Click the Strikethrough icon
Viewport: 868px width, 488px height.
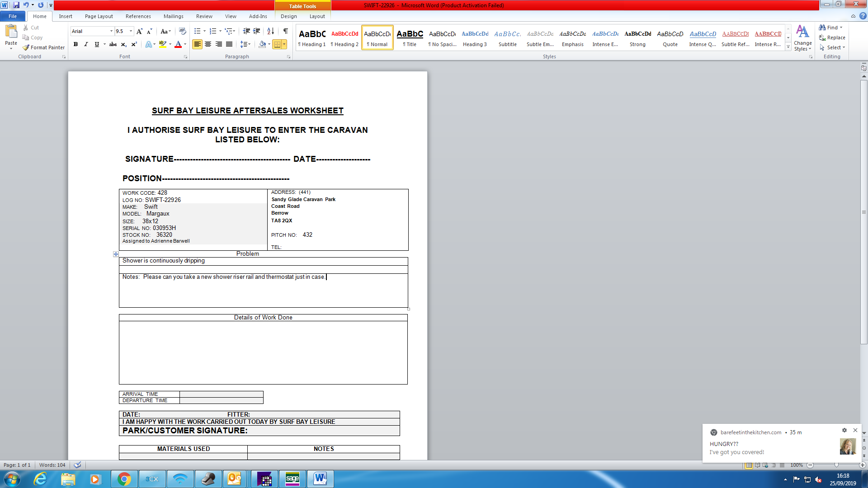(113, 44)
